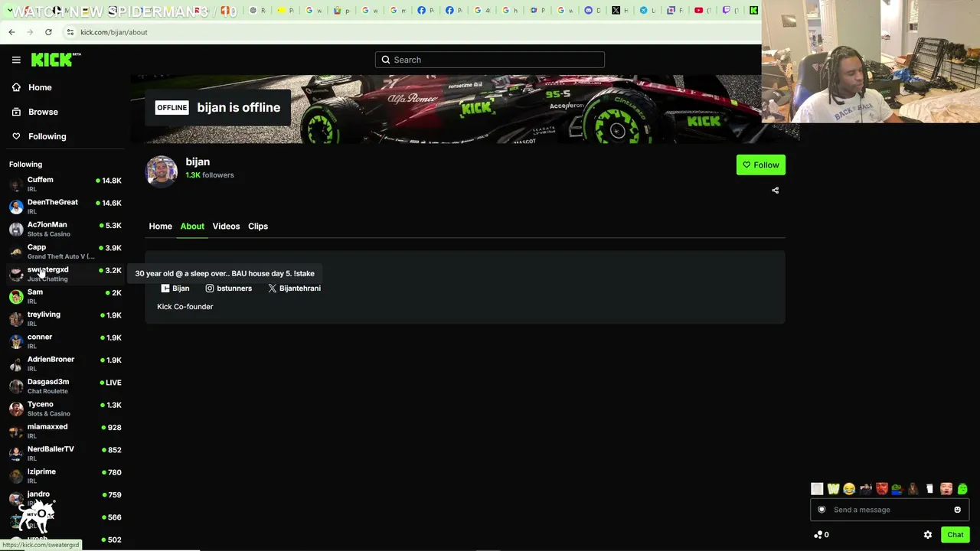The image size is (980, 551).
Task: Open the hamburger sidebar menu
Action: click(16, 60)
